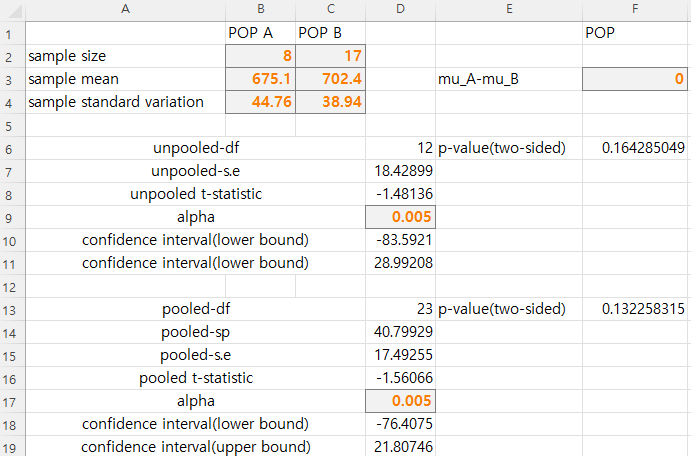
Task: Select pooled t-statistic -1.56066
Action: click(401, 378)
